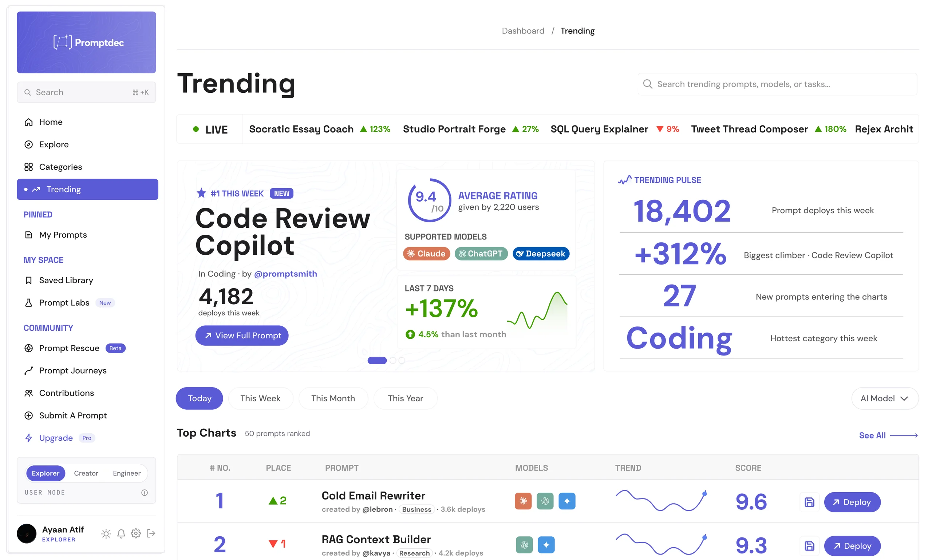
Task: Switch to This Week tab
Action: (260, 398)
